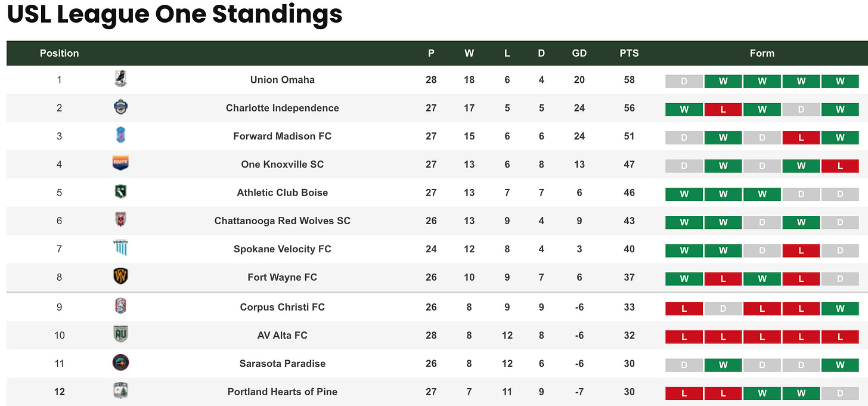The height and width of the screenshot is (406, 868).
Task: Select the Portland Hearts of Pine logo
Action: tap(120, 391)
